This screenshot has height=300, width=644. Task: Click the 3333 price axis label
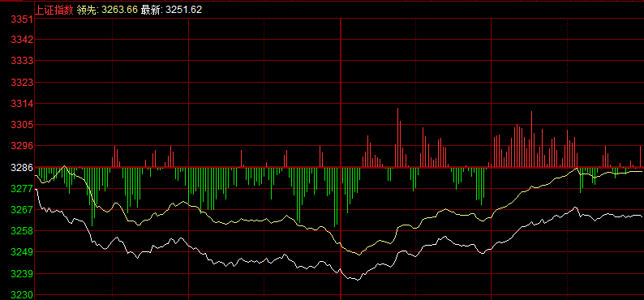pos(23,61)
